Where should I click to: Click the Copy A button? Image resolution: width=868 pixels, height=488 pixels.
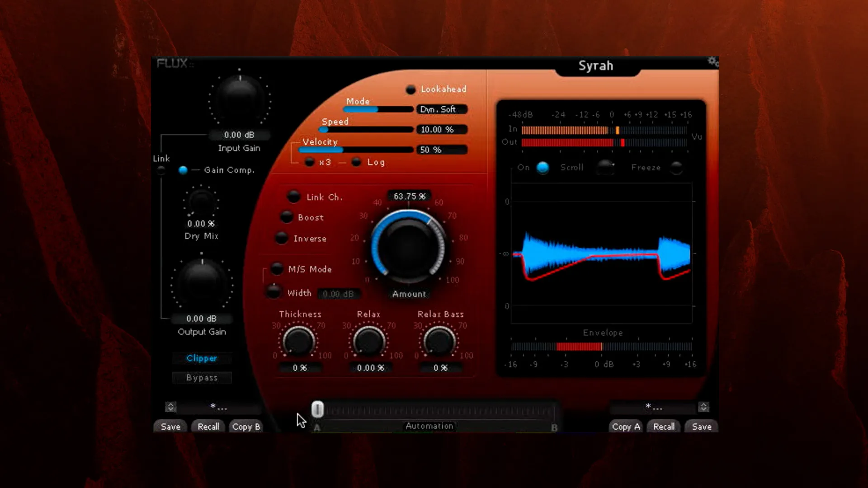tap(626, 427)
